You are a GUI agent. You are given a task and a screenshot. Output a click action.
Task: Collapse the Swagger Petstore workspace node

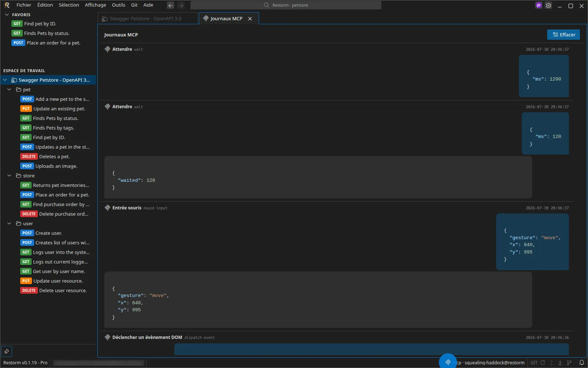pos(5,80)
